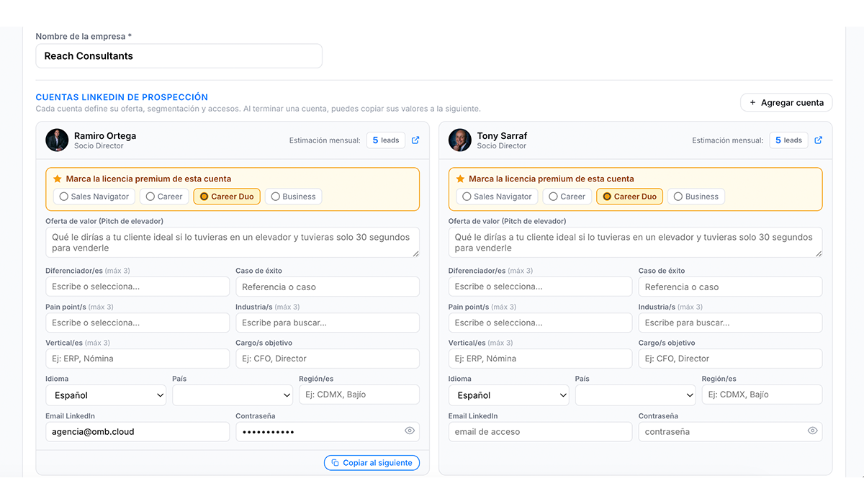The width and height of the screenshot is (864, 504).
Task: Click Agregar cuenta button
Action: point(786,103)
